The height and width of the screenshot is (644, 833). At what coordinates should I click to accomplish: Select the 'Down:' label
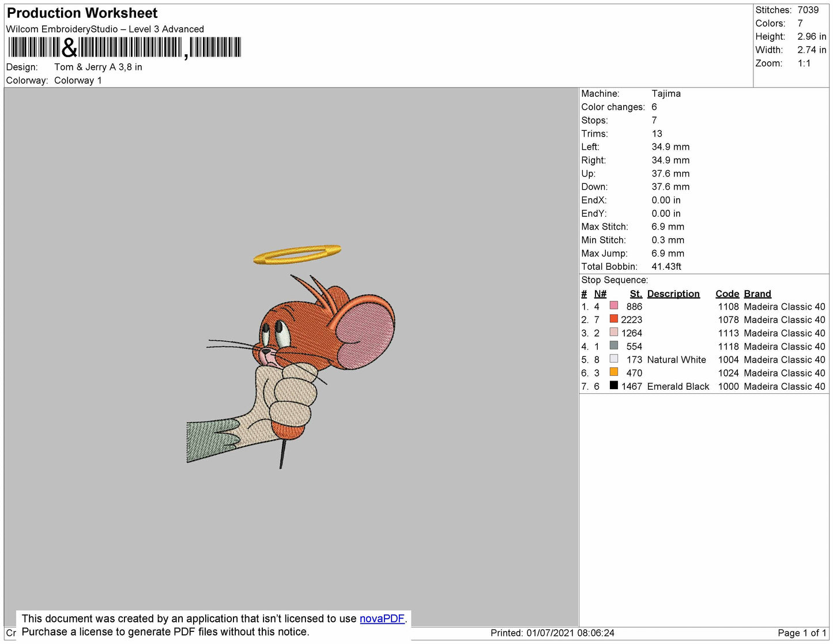point(595,187)
